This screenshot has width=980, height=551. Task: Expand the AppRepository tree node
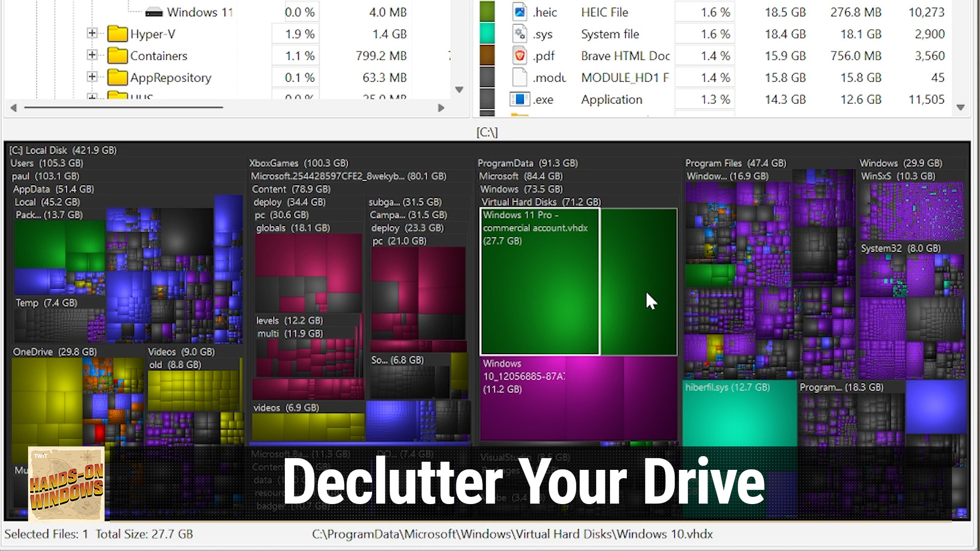tap(92, 77)
